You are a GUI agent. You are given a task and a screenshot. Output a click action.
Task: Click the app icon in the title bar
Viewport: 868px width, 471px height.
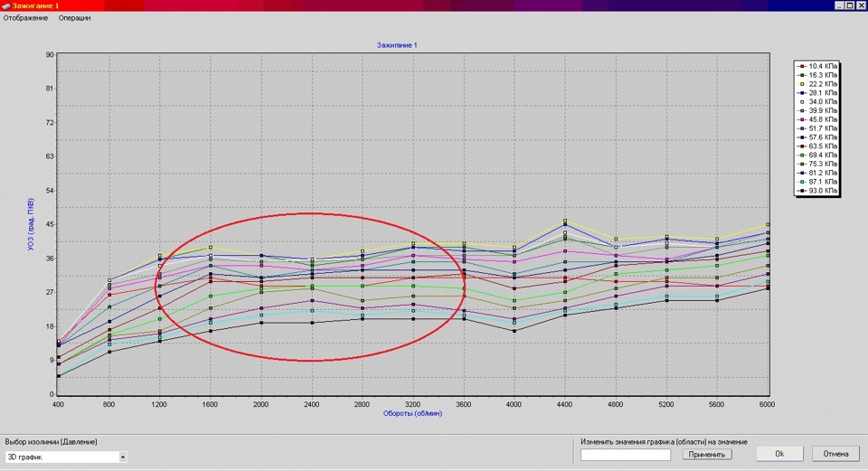pos(6,5)
